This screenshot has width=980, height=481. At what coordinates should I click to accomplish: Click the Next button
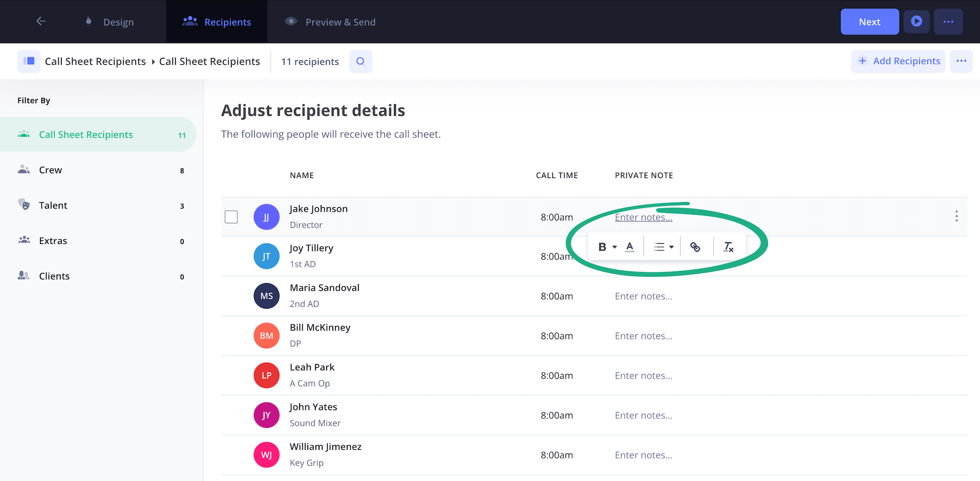coord(869,22)
